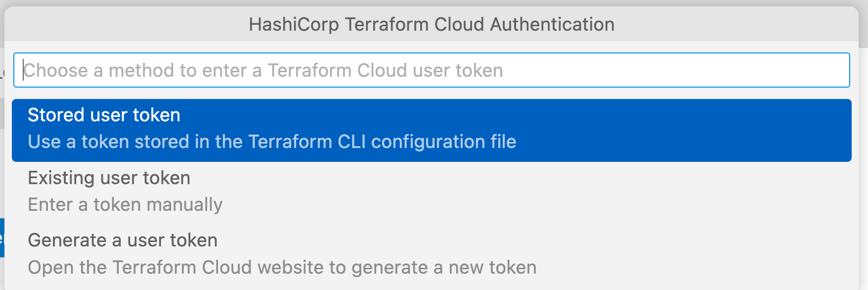The image size is (868, 290).
Task: Click the Stored user token label text
Action: [104, 114]
